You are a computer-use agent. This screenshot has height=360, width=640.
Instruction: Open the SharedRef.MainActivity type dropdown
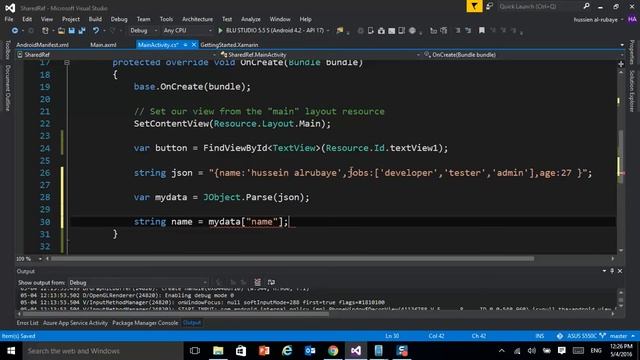[320, 55]
